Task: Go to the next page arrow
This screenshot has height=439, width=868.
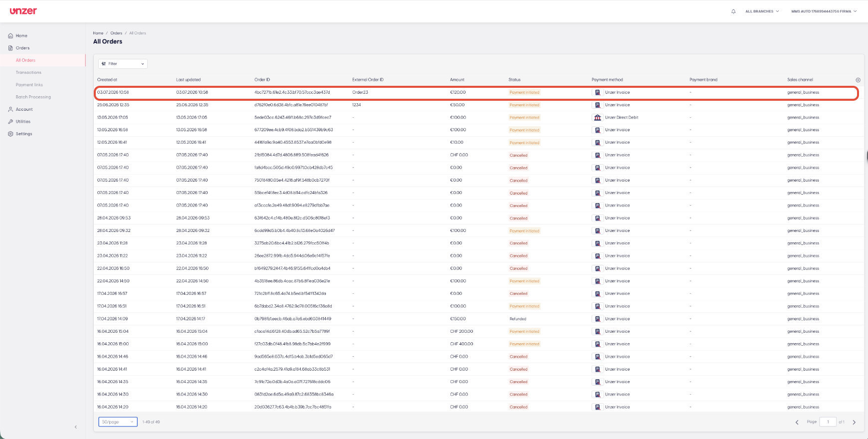Action: click(x=854, y=422)
